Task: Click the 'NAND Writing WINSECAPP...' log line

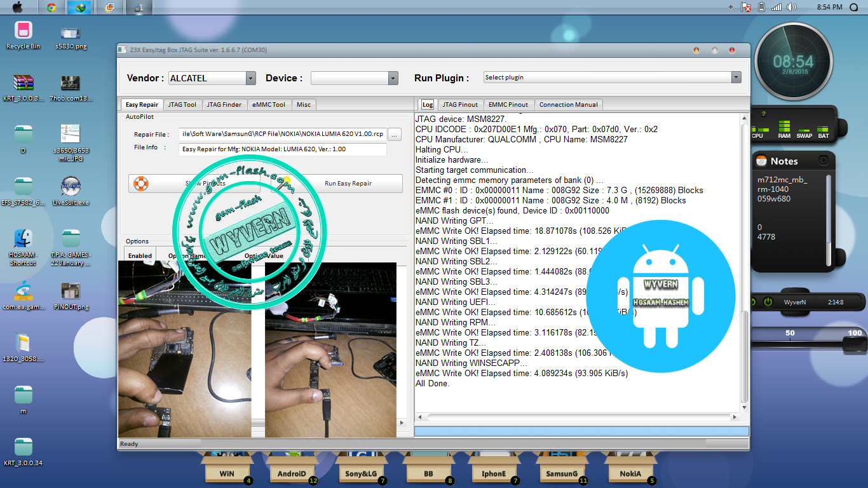Action: pos(471,363)
